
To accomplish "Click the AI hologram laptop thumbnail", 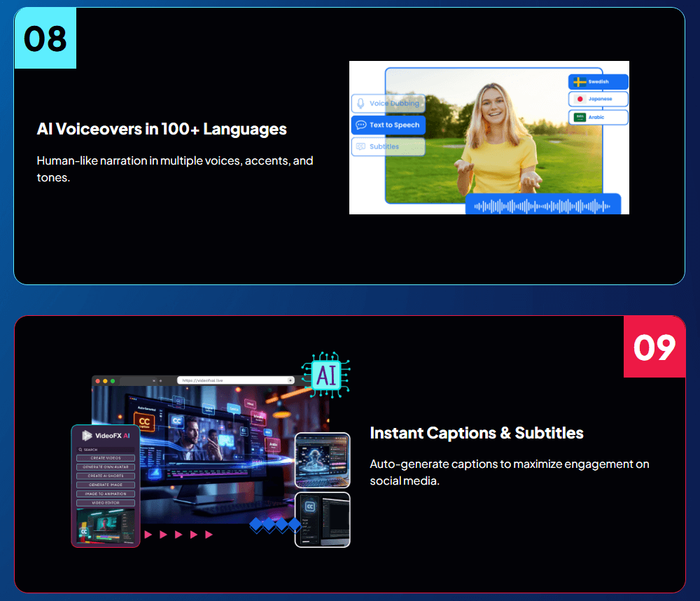I will [x=323, y=460].
